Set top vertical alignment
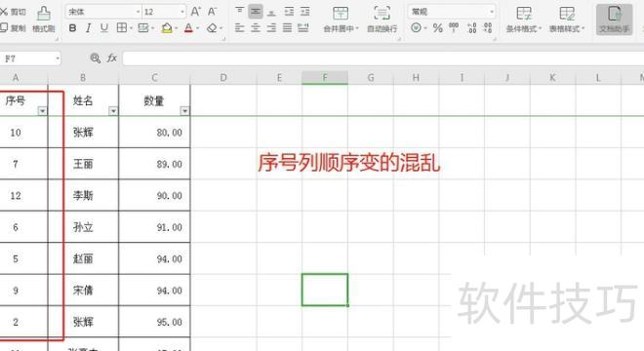Viewport: 644px width, 351px height. coord(239,11)
